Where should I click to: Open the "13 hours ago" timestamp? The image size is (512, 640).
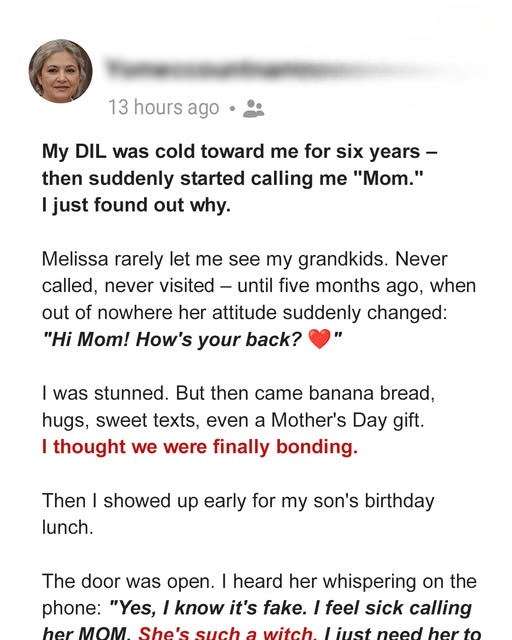click(x=164, y=108)
